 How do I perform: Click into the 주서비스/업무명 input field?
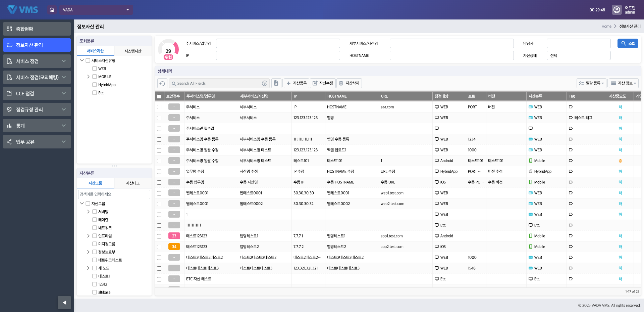pos(278,43)
